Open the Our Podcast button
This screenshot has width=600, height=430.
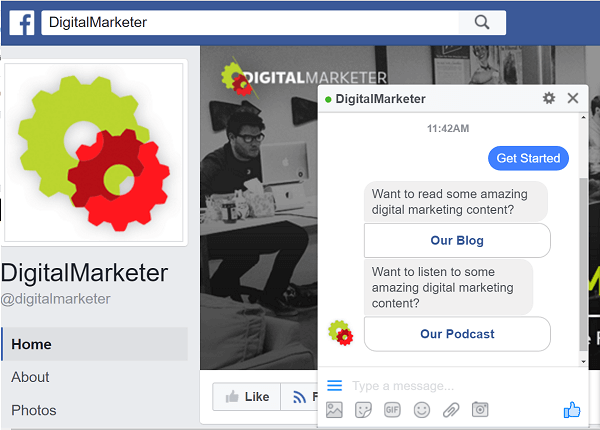coord(457,334)
